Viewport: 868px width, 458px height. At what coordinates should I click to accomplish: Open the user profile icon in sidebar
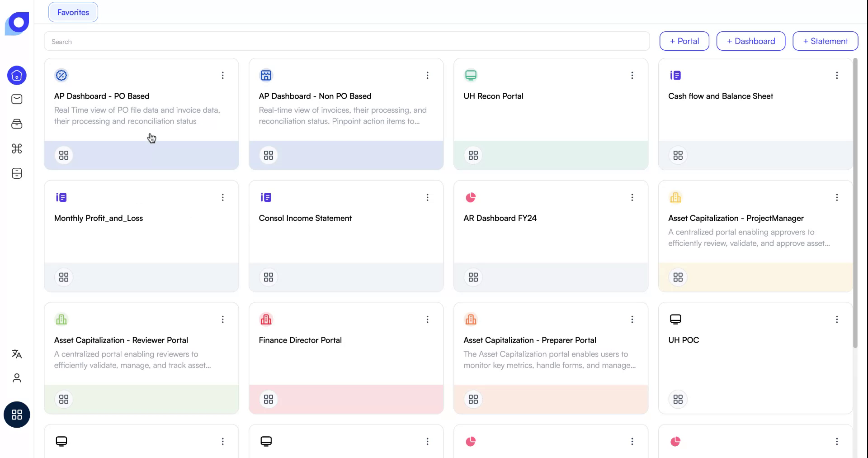tap(17, 378)
